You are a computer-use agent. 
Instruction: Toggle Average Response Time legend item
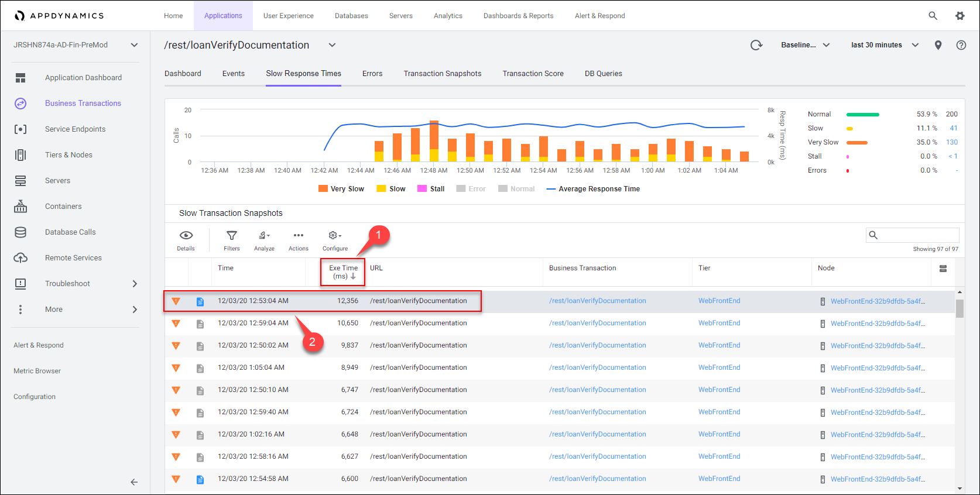coord(593,189)
